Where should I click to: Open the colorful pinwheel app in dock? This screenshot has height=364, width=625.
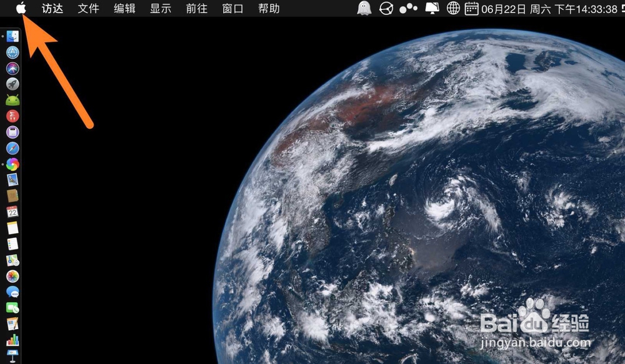pos(12,164)
